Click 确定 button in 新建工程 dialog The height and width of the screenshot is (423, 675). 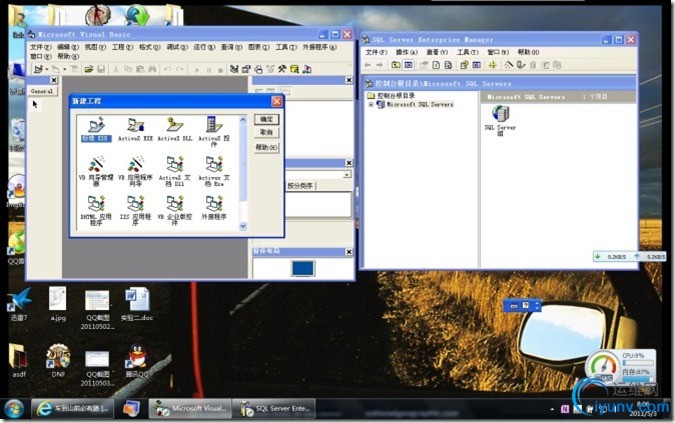click(x=266, y=119)
